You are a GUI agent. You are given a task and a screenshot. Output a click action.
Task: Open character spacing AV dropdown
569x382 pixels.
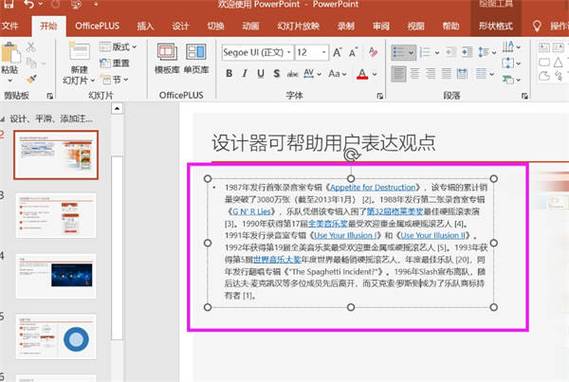pyautogui.click(x=312, y=74)
